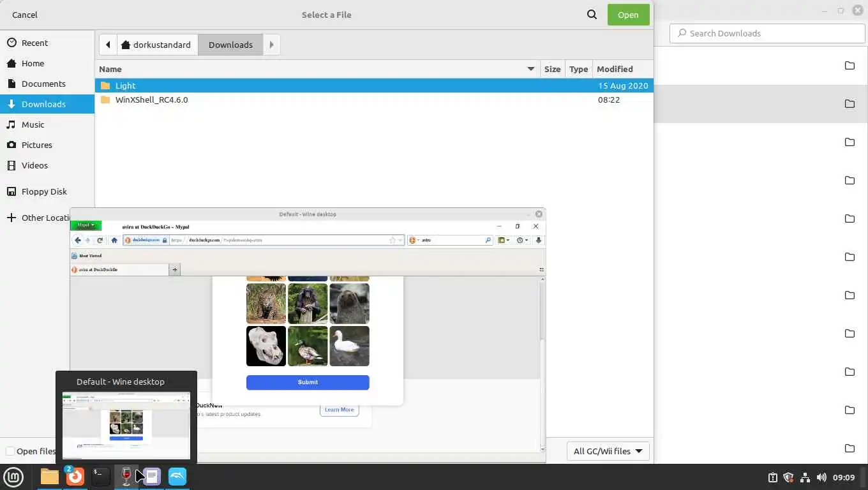Open a new tab with the plus button
The width and height of the screenshot is (868, 490).
point(175,270)
